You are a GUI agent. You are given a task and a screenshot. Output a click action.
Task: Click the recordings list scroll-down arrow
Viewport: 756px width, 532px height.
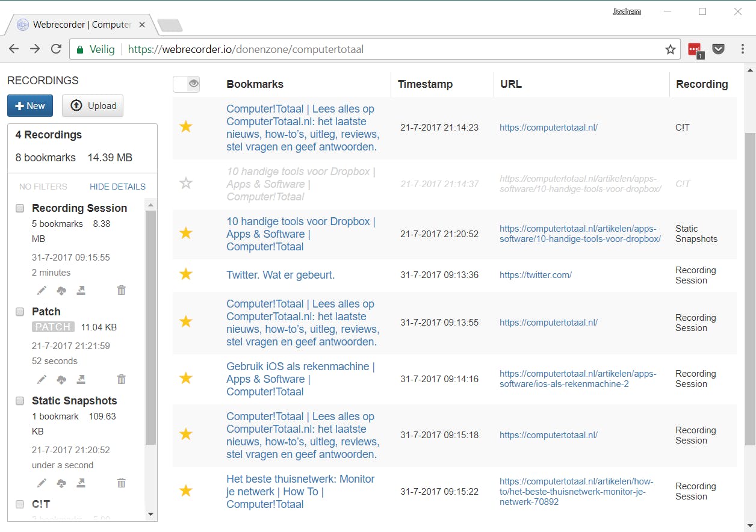tap(150, 515)
